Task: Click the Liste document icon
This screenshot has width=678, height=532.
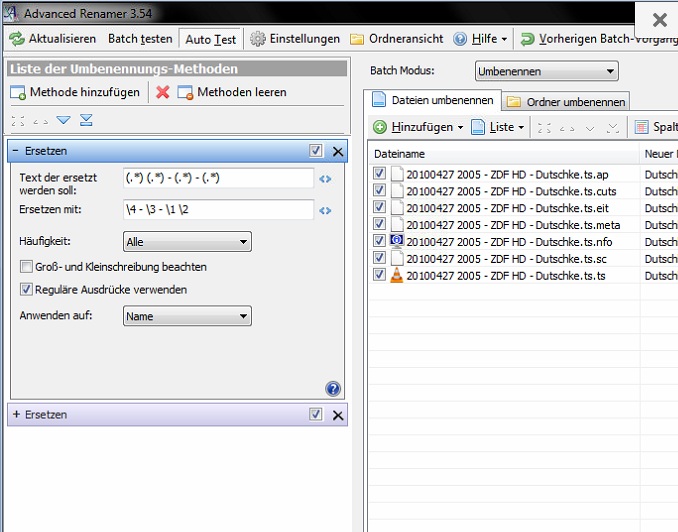Action: point(477,127)
